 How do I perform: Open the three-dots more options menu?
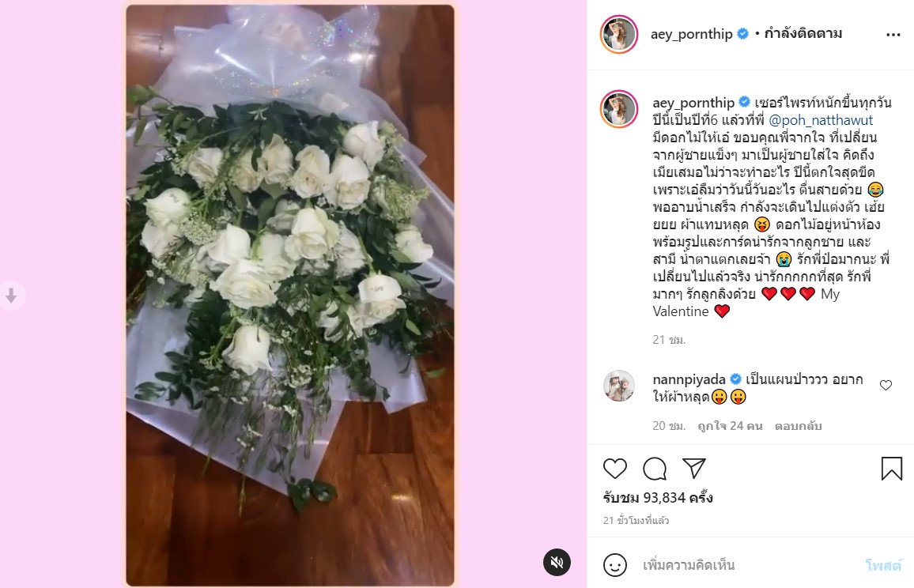point(893,35)
